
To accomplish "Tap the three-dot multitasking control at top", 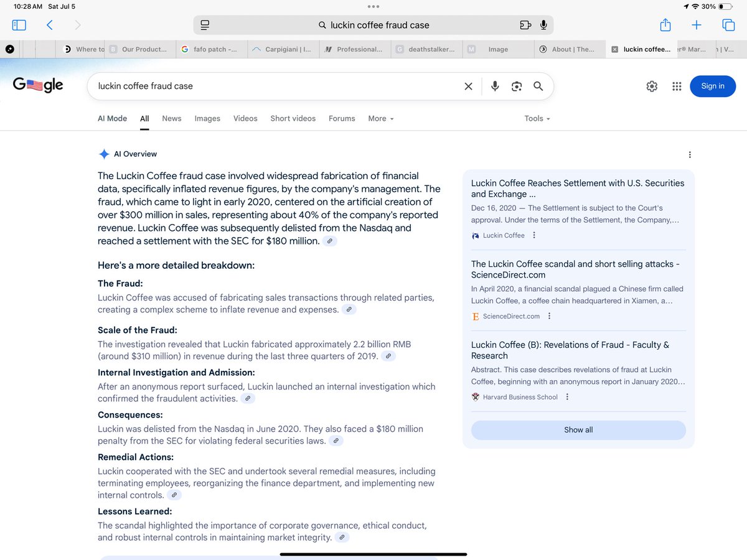I will tap(374, 6).
